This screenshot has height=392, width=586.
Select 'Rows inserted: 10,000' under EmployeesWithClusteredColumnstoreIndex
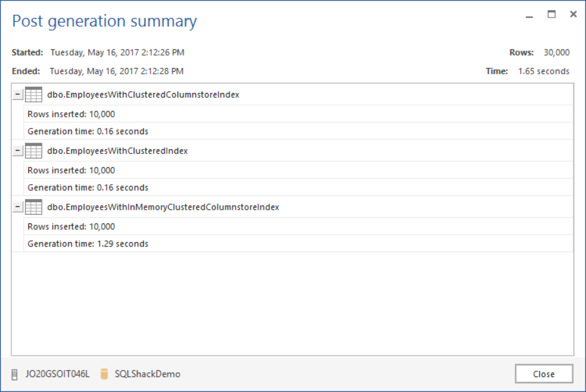71,114
